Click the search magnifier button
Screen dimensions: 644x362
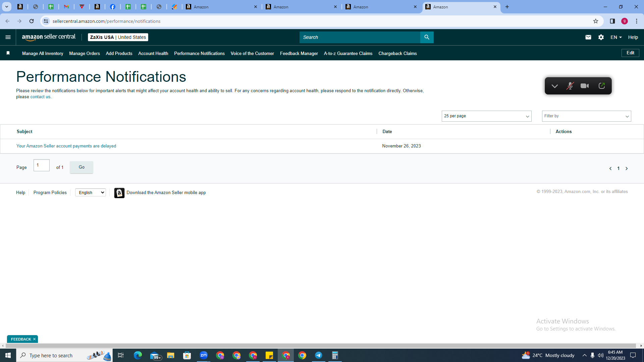(x=427, y=37)
